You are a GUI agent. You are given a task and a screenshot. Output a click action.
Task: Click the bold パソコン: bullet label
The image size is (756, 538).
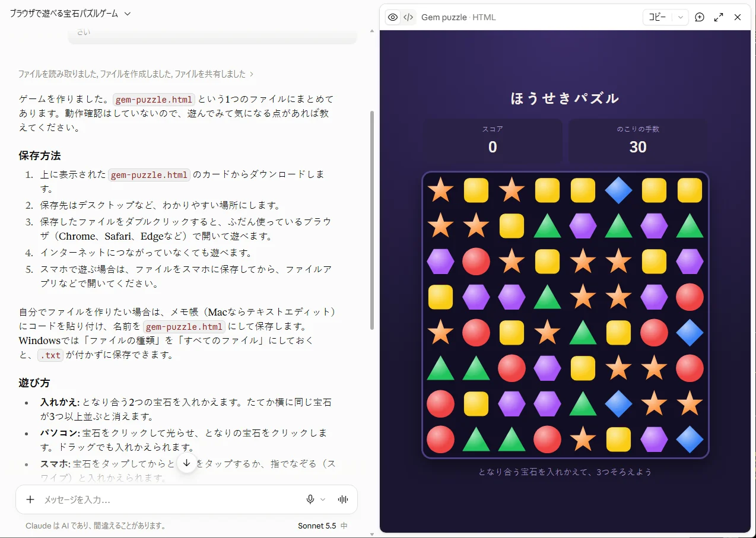(60, 433)
